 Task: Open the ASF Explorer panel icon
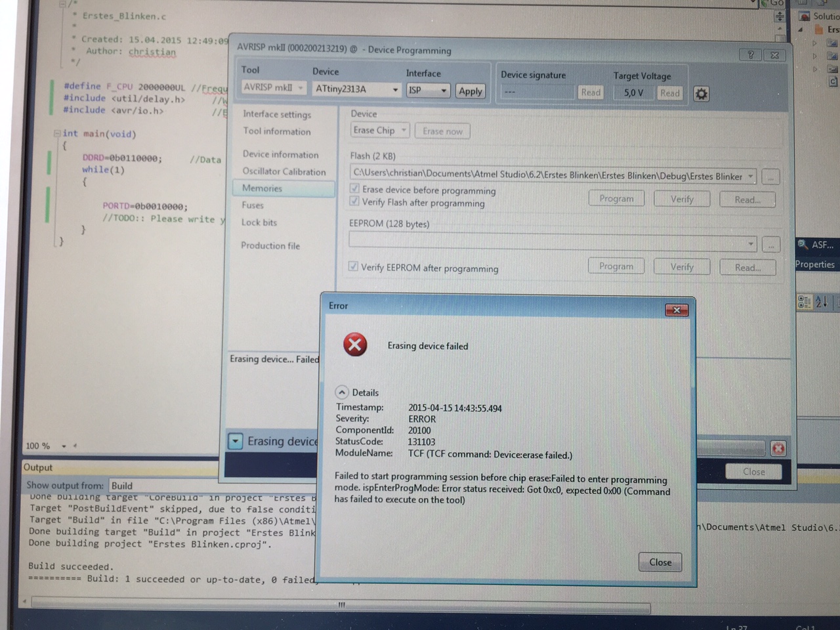pyautogui.click(x=803, y=245)
